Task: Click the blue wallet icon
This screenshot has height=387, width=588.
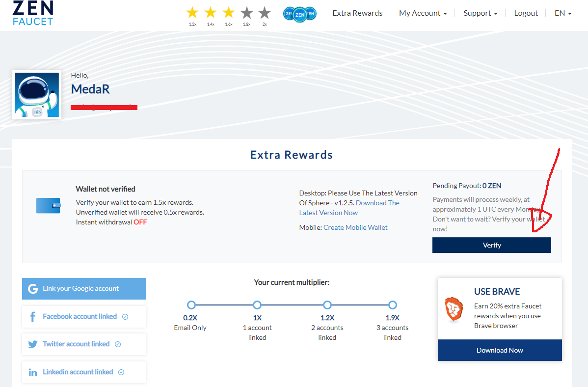Action: pyautogui.click(x=49, y=206)
